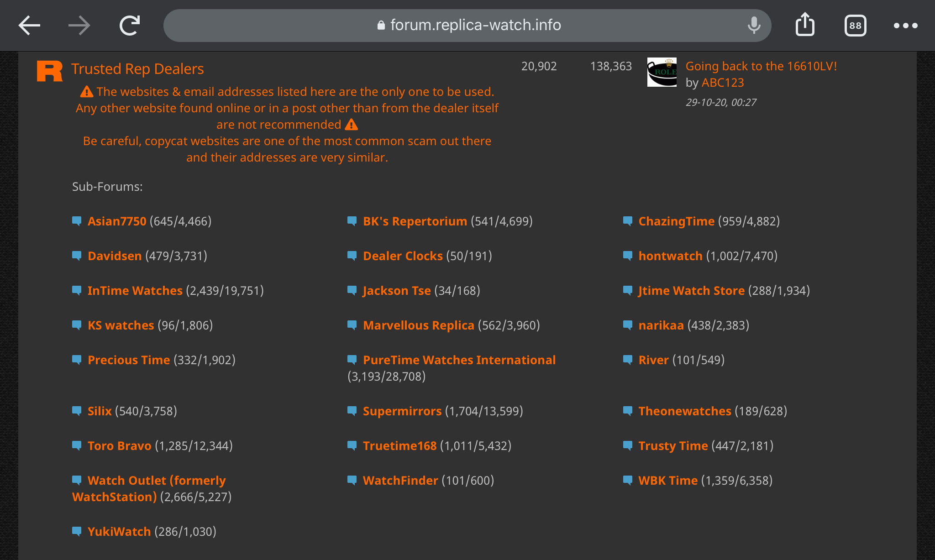Click the chat icon beside WBK Time
The image size is (935, 560).
click(628, 480)
